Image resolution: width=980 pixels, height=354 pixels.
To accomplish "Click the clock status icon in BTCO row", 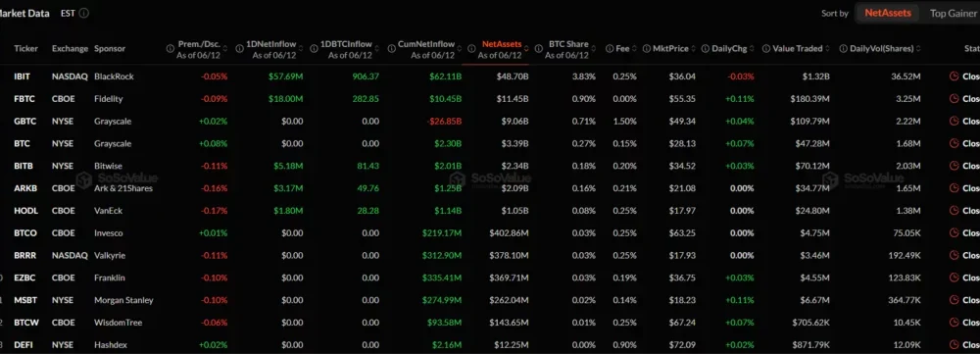I will coord(954,233).
